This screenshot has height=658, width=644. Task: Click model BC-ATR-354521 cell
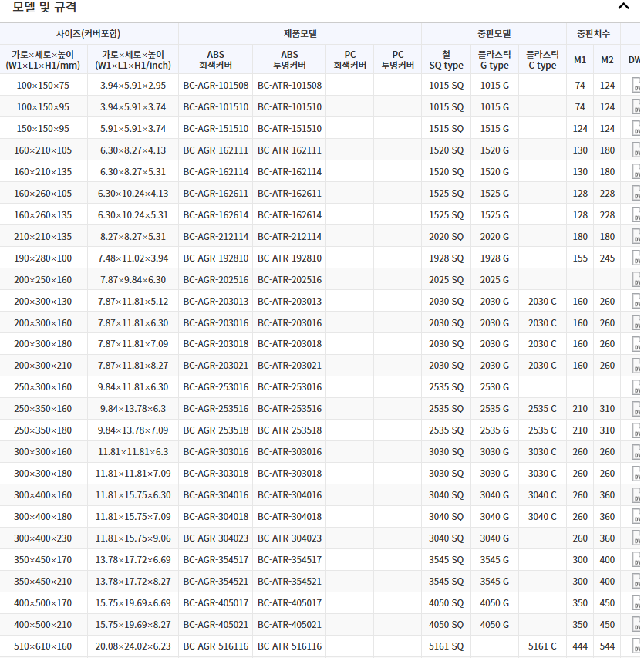pos(289,582)
